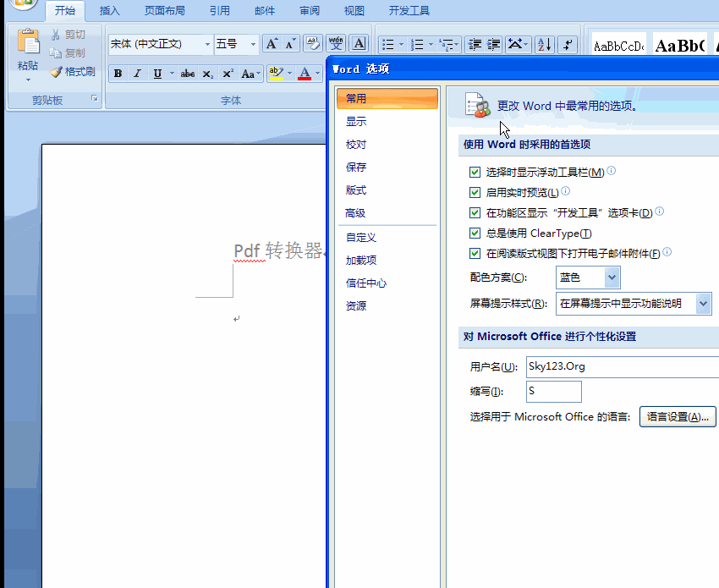Select the Format Painter brush
Viewport: 719px width, 588px height.
point(56,72)
